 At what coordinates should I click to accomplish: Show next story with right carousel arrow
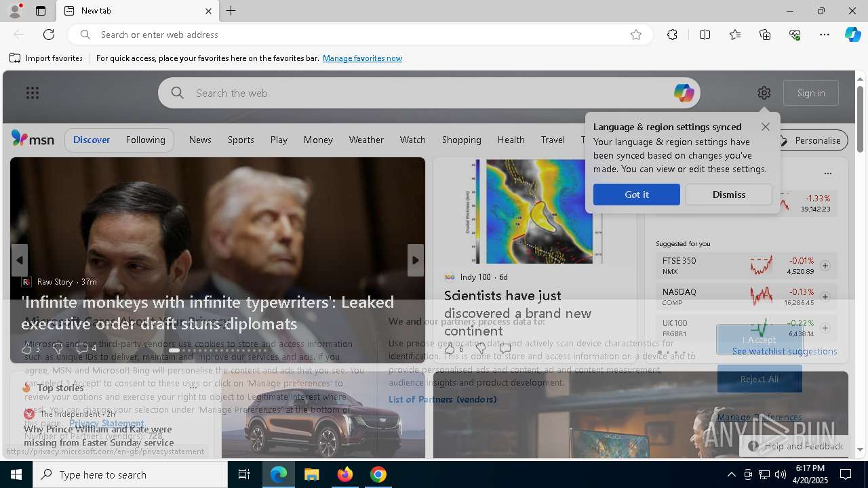416,260
